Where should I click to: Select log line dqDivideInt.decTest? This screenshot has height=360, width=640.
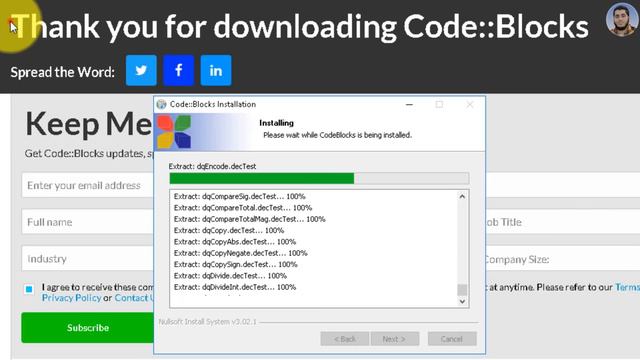pos(235,287)
